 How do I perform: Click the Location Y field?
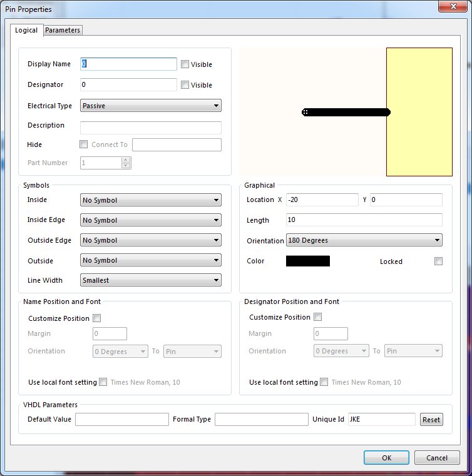406,200
